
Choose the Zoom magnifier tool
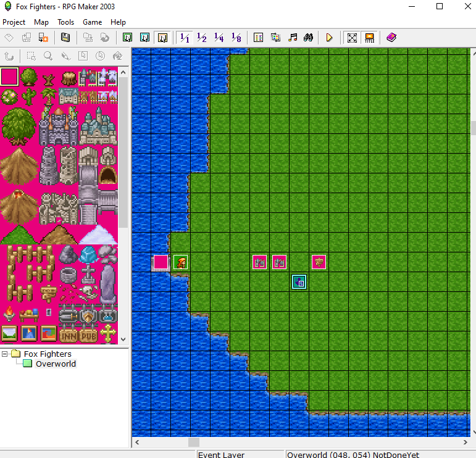[48, 56]
